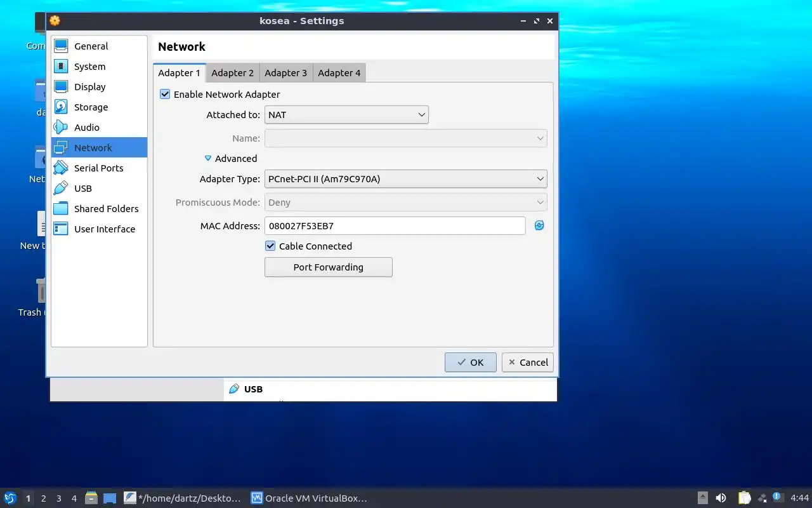Switch to workspace 2 on the taskbar
This screenshot has height=508, width=812.
(43, 498)
